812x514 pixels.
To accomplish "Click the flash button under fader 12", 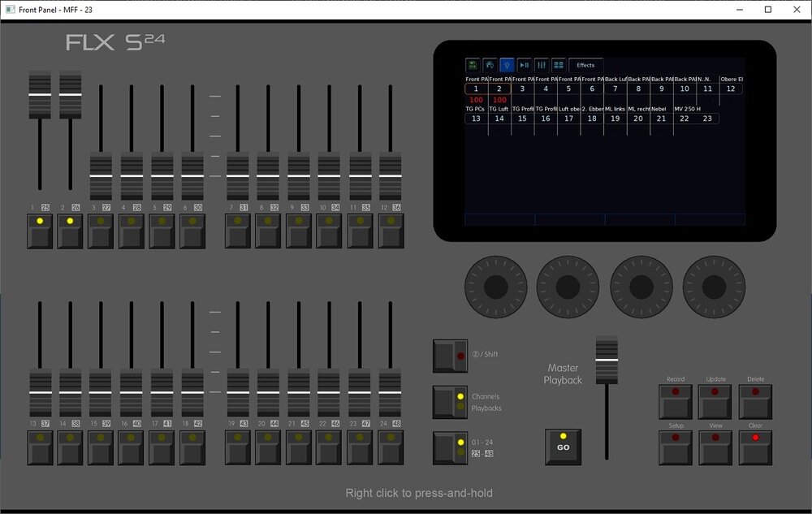I will click(x=391, y=231).
